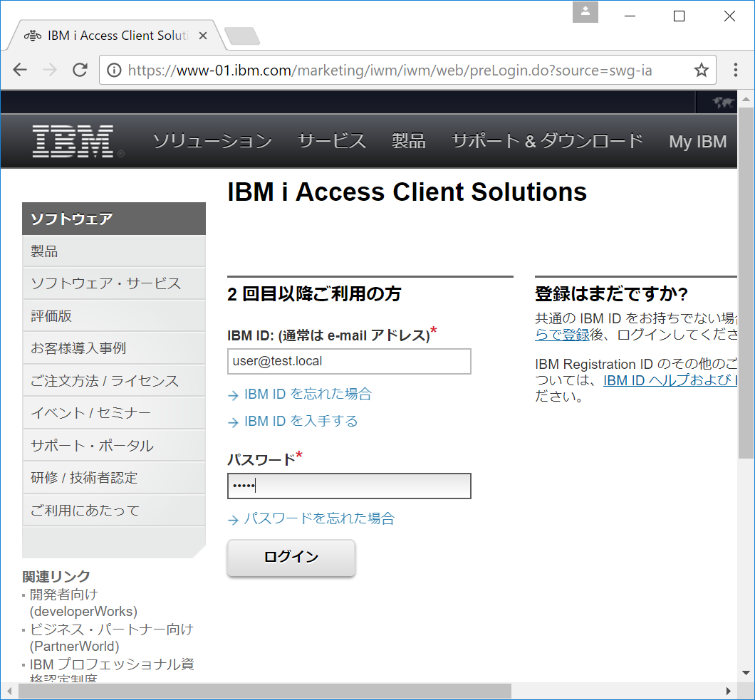The image size is (755, 700).
Task: Bookmark the page with the star icon
Action: pyautogui.click(x=702, y=69)
